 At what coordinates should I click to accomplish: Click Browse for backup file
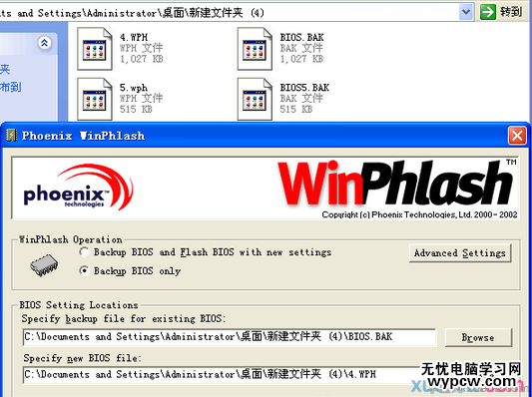click(x=478, y=337)
